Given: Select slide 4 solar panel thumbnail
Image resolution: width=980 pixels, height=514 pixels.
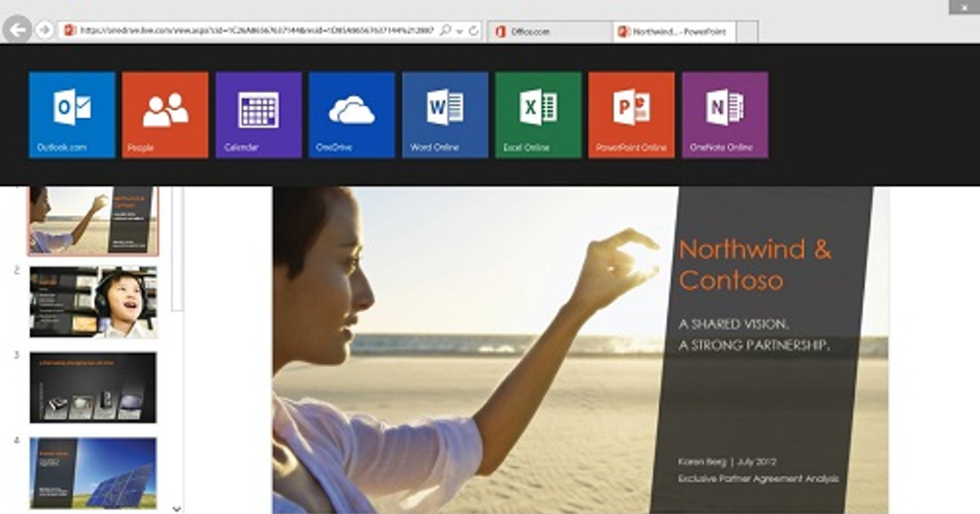Looking at the screenshot, I should 93,473.
